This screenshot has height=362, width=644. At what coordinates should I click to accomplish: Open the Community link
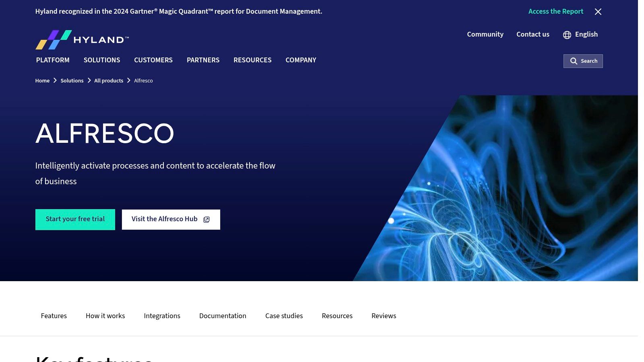tap(485, 34)
